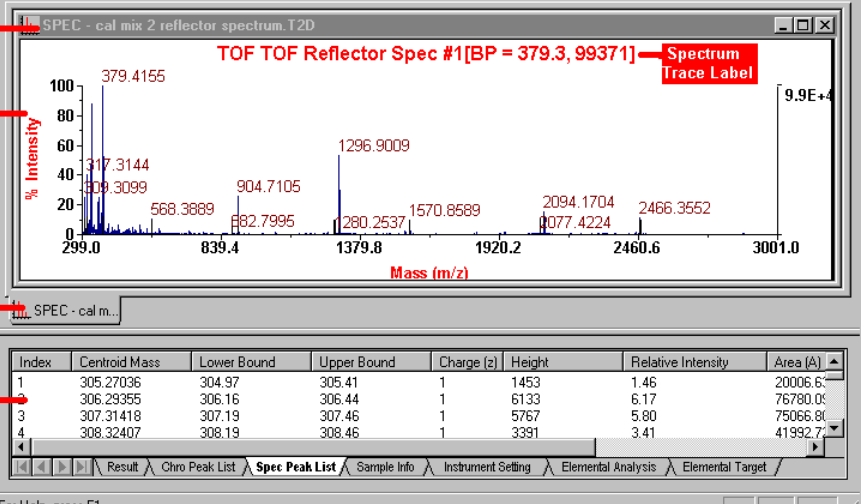Screen dimensions: 867x504
Task: Click the Height column header
Action: coord(563,362)
